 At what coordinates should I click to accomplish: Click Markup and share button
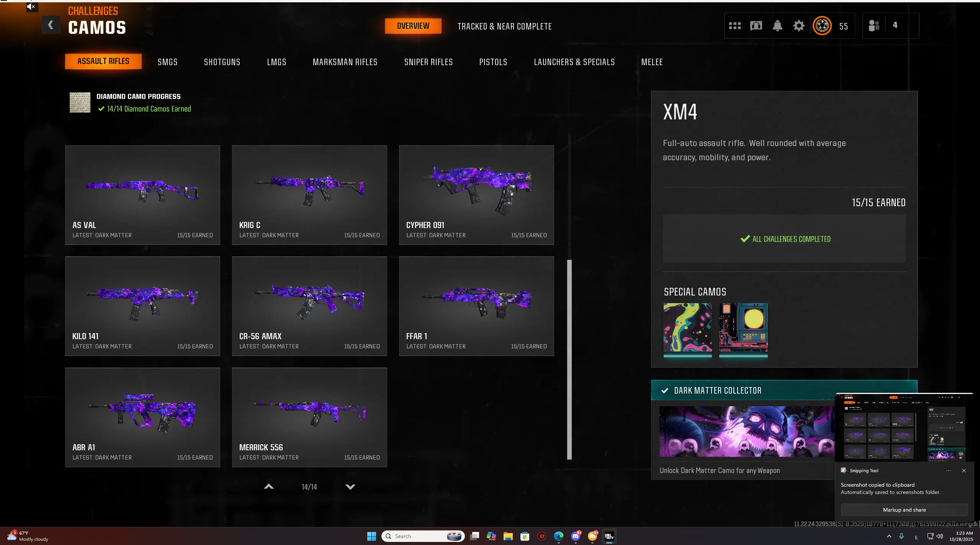904,510
